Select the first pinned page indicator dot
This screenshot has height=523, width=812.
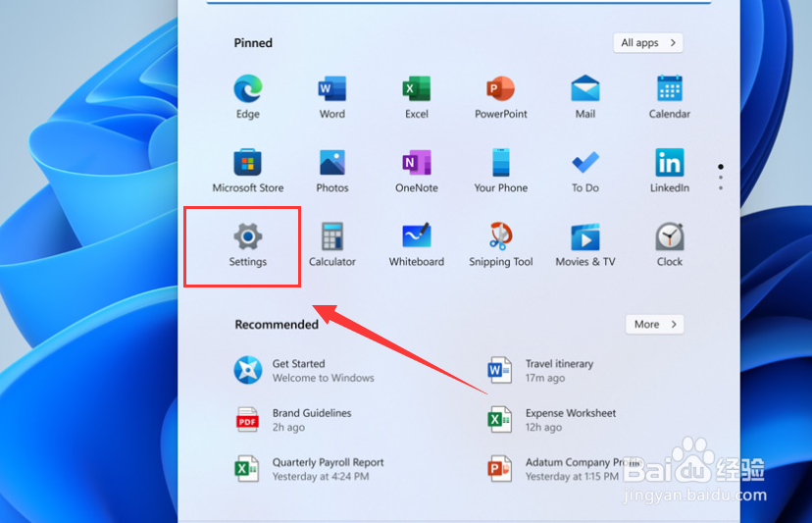click(x=721, y=167)
